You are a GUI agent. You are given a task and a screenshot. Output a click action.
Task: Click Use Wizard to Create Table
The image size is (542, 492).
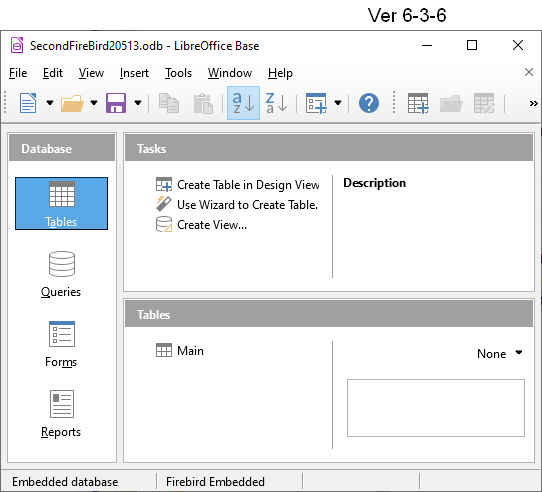click(237, 205)
